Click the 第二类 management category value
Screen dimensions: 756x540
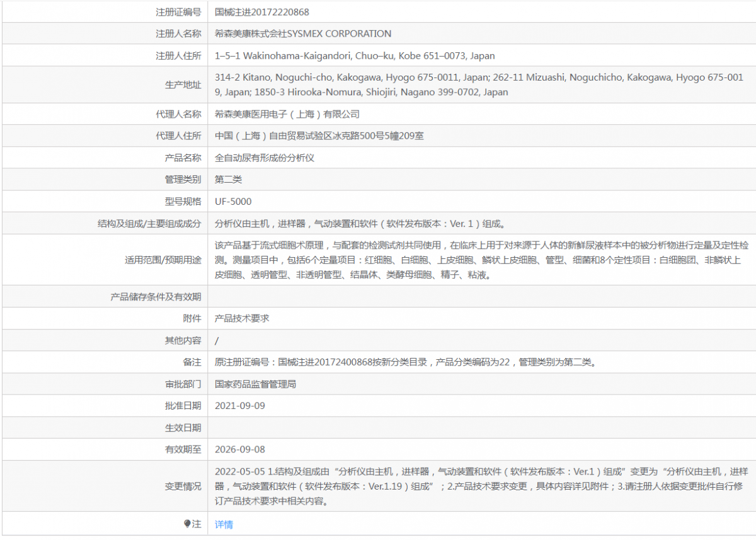[228, 180]
